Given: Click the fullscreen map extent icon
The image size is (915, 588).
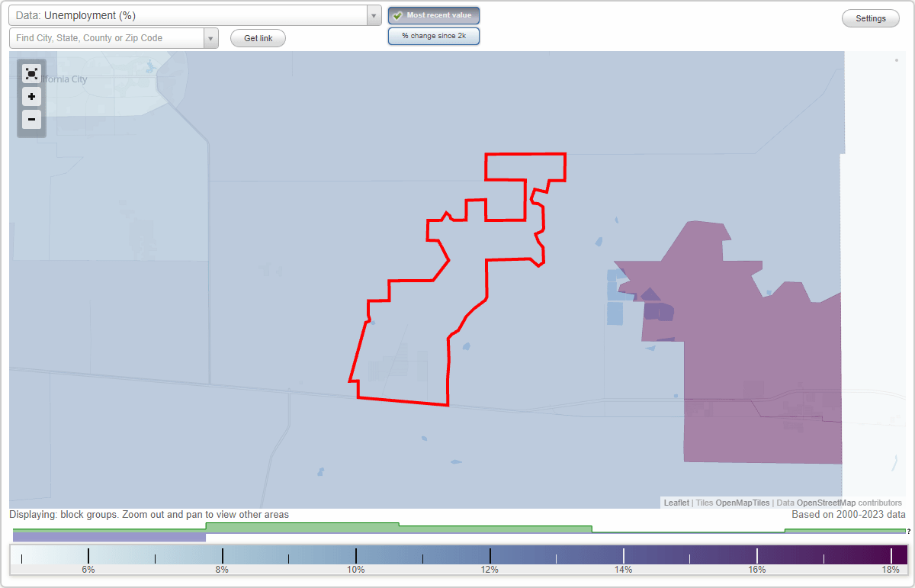Looking at the screenshot, I should click(x=31, y=73).
